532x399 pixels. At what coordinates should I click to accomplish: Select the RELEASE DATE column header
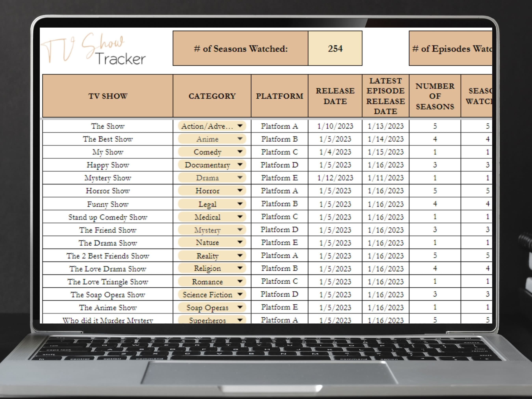(x=335, y=96)
